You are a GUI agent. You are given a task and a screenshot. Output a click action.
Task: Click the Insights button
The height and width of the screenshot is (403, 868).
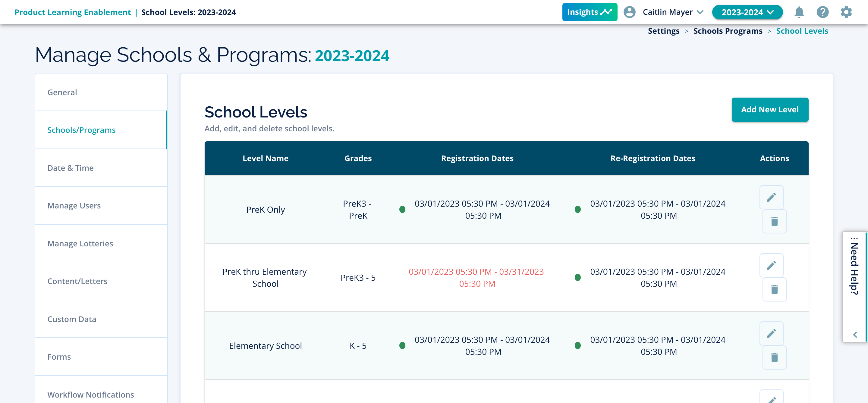(589, 12)
